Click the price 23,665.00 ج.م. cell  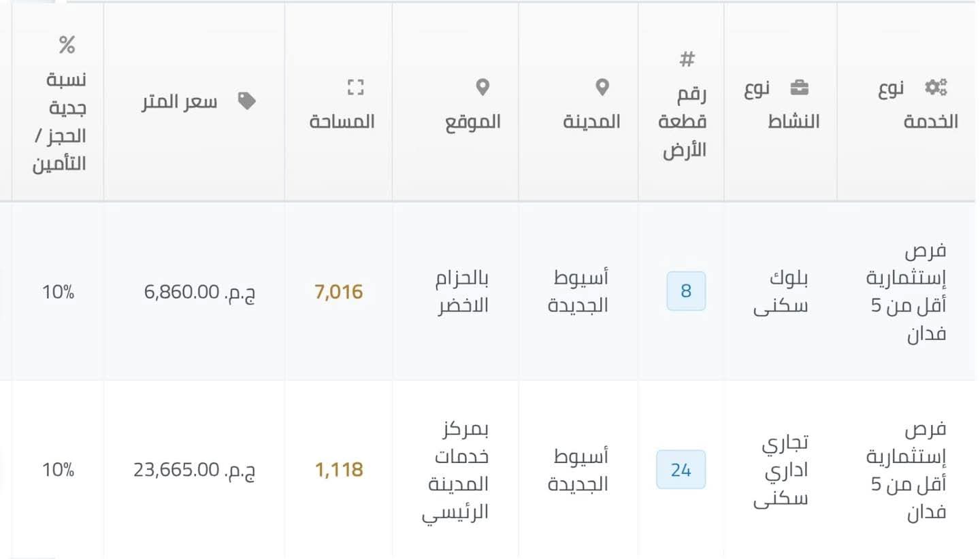tap(194, 470)
